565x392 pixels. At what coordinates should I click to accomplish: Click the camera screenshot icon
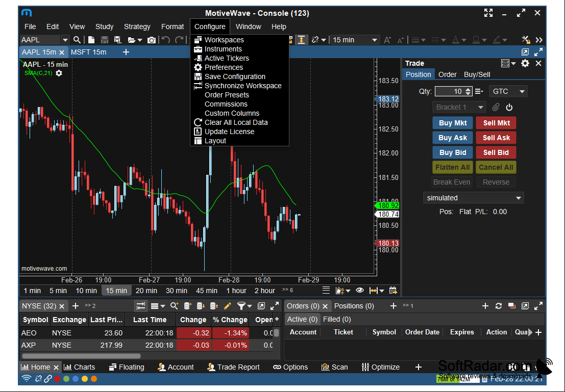click(152, 40)
